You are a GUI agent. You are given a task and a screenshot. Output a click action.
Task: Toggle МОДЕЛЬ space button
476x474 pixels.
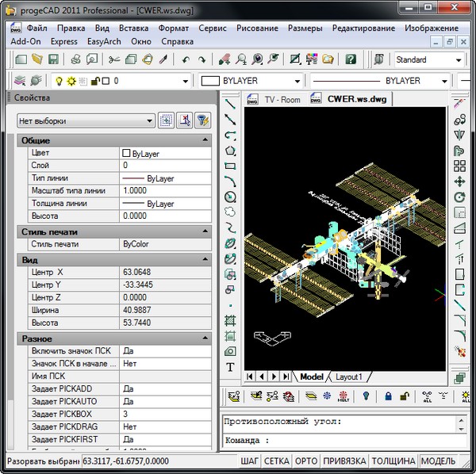tap(438, 461)
